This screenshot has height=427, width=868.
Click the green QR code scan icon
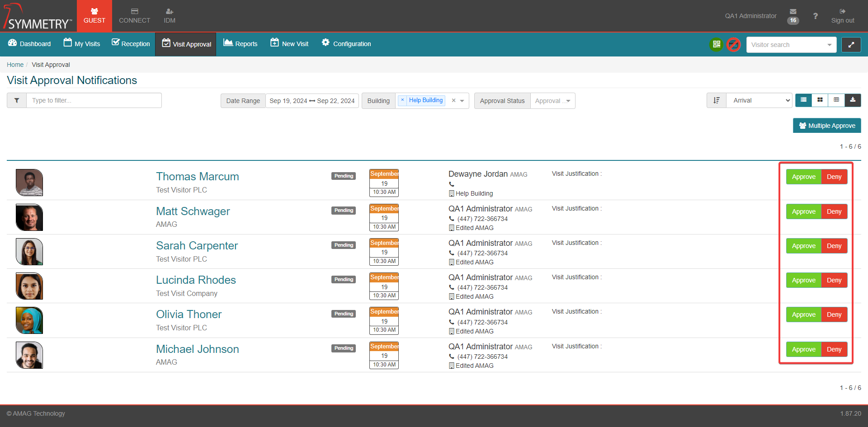coord(717,44)
